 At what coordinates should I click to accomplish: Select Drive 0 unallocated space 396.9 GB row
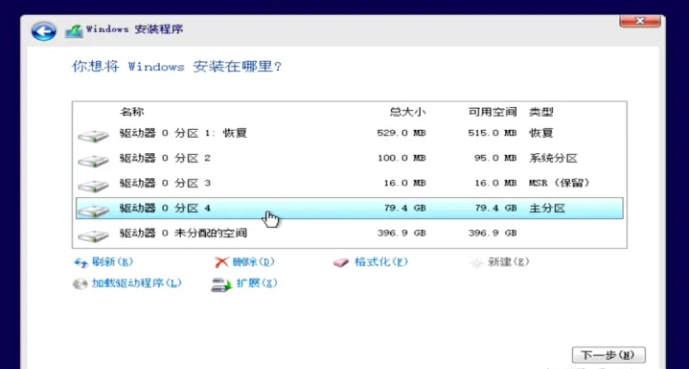point(350,233)
